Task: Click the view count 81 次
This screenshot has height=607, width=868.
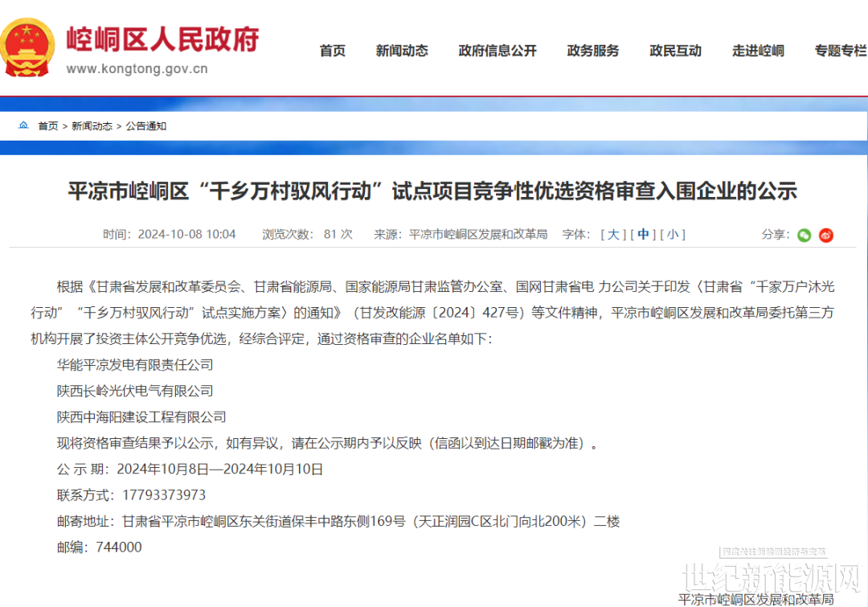Action: click(x=338, y=234)
